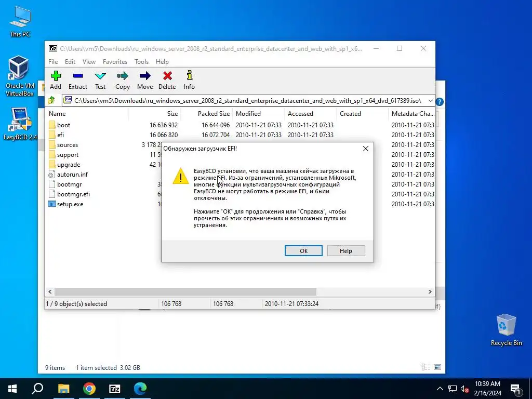The image size is (532, 399).
Task: Sort by the Created column header
Action: click(362, 114)
